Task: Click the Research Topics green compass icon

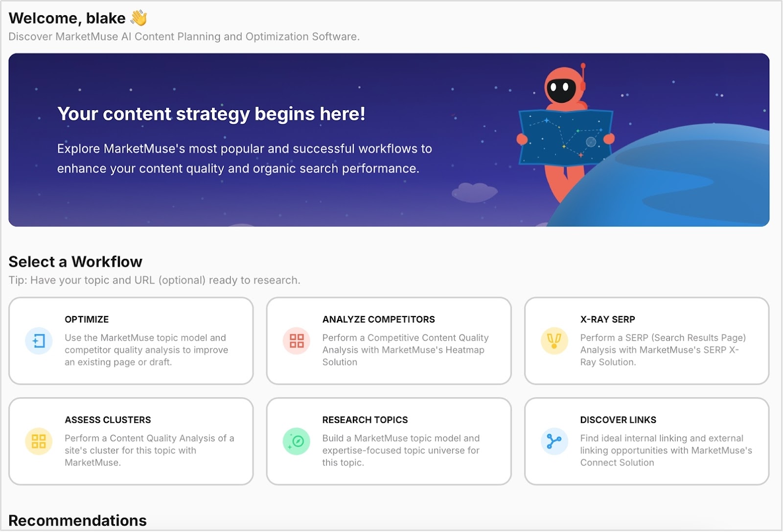Action: pyautogui.click(x=297, y=441)
